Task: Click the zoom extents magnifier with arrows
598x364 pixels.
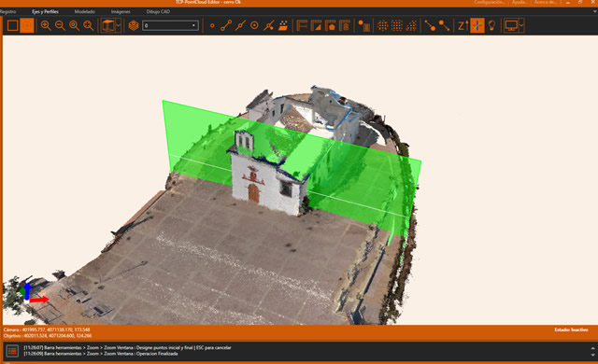Action: [89, 25]
